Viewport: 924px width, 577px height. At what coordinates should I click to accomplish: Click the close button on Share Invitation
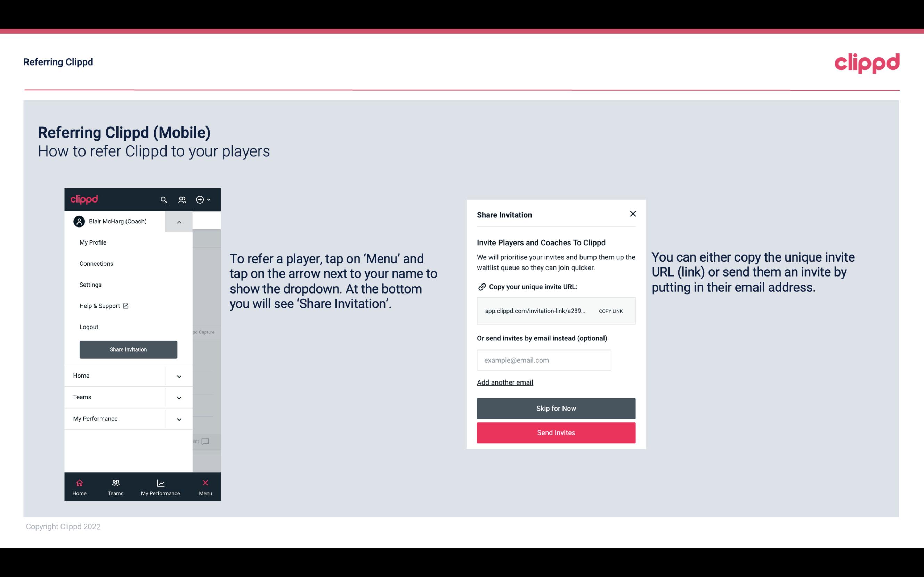(x=632, y=214)
